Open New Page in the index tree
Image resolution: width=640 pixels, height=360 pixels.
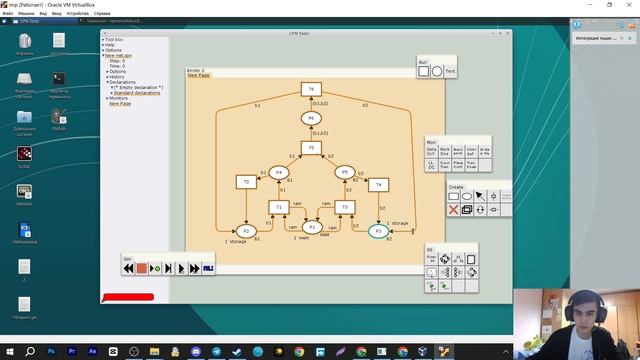(120, 104)
